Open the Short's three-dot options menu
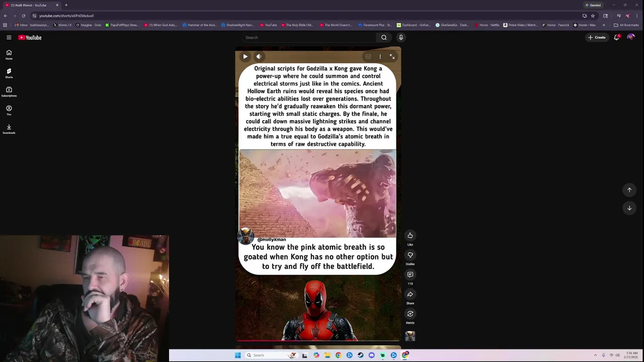Screen dimensions: 644x362 380,57
